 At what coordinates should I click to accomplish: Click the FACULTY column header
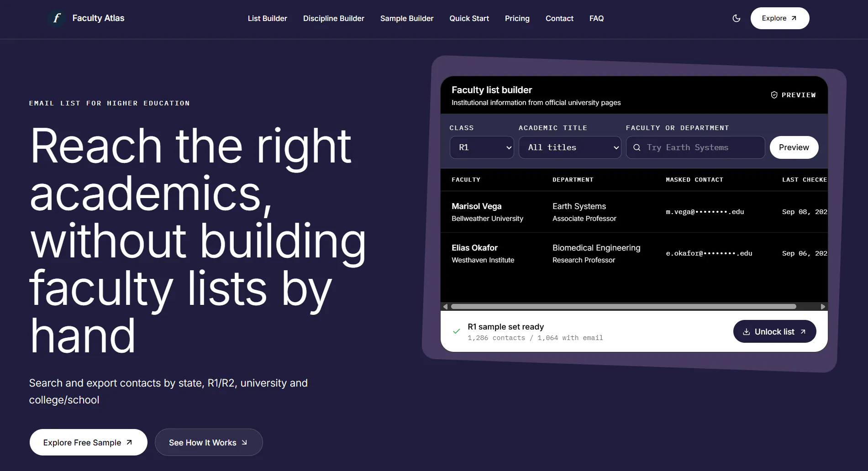tap(466, 180)
